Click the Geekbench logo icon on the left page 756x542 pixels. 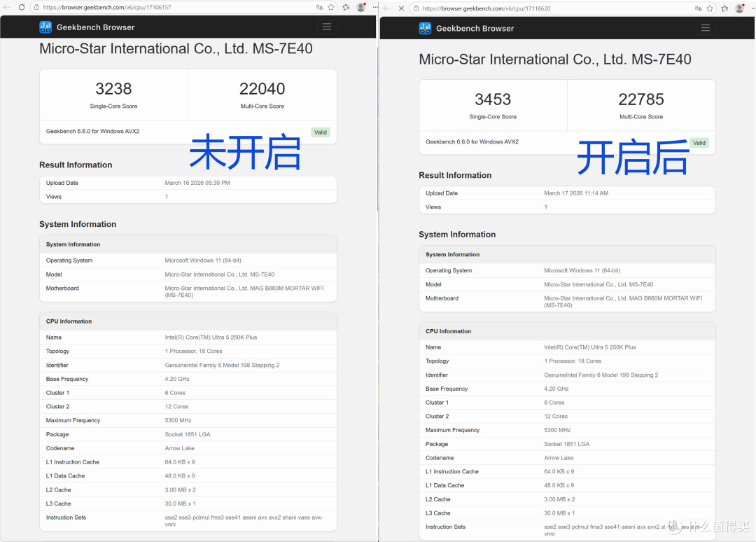[x=45, y=27]
